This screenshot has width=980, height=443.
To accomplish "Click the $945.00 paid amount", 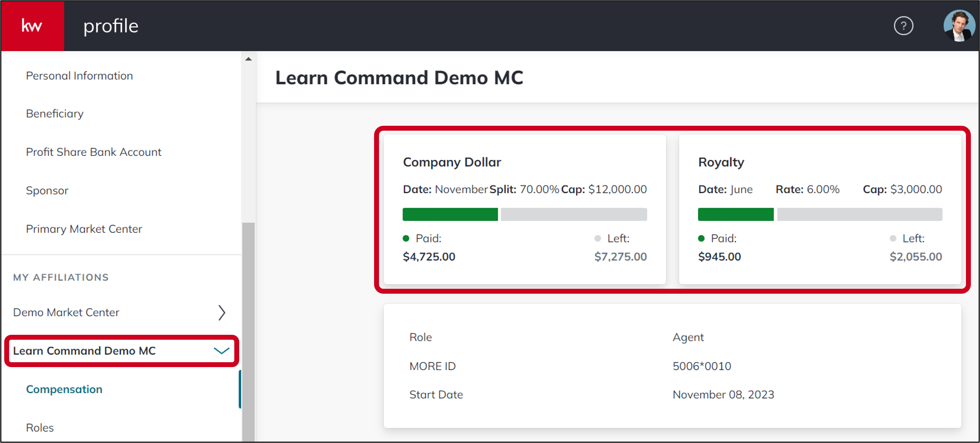I will pyautogui.click(x=719, y=256).
